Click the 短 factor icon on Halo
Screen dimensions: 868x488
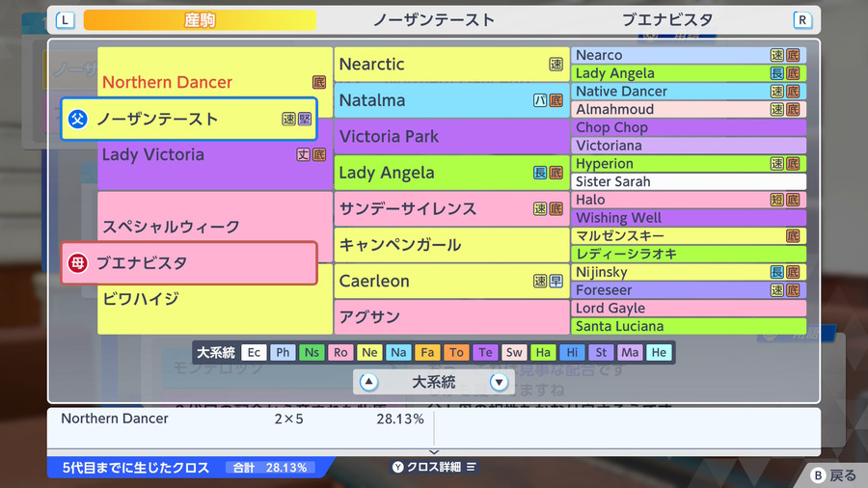coord(776,200)
